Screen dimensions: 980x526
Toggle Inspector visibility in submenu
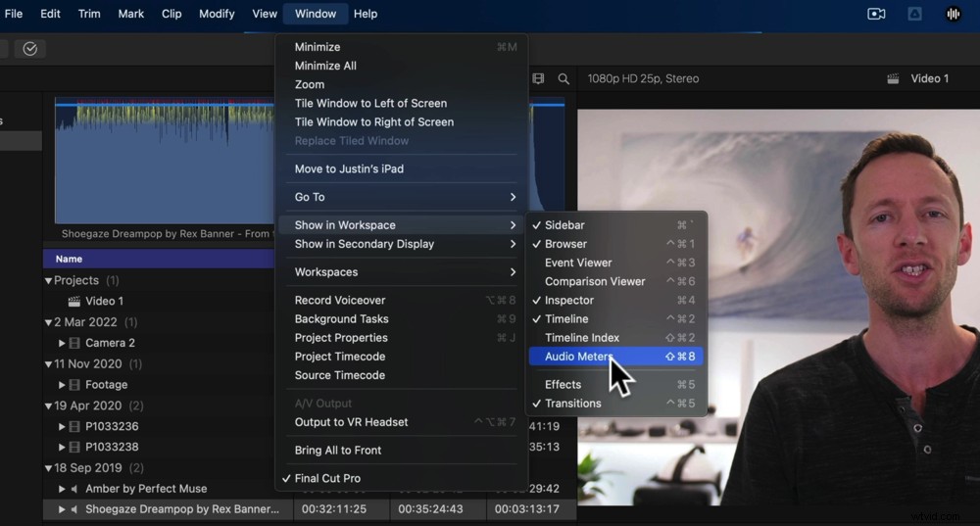click(615, 300)
